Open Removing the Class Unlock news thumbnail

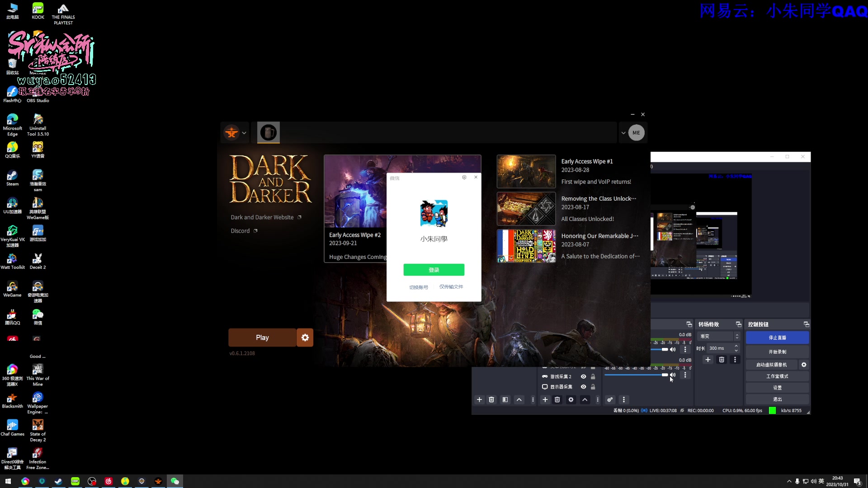click(526, 209)
